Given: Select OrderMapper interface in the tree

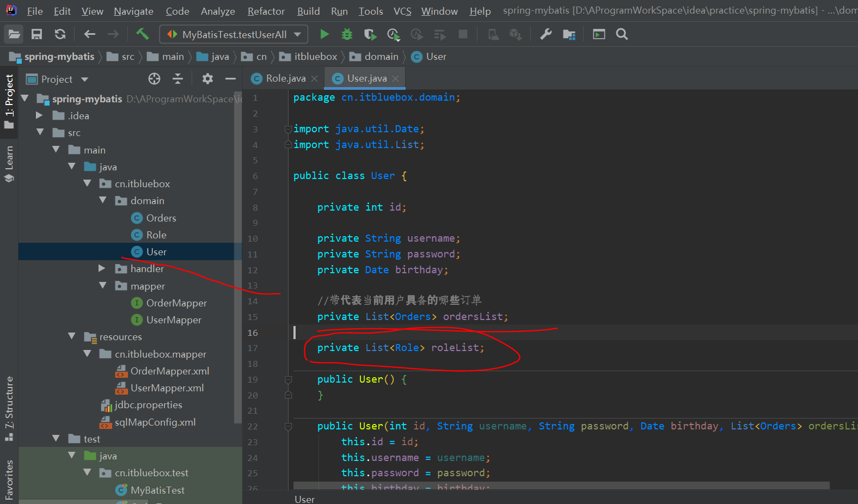Looking at the screenshot, I should tap(169, 303).
